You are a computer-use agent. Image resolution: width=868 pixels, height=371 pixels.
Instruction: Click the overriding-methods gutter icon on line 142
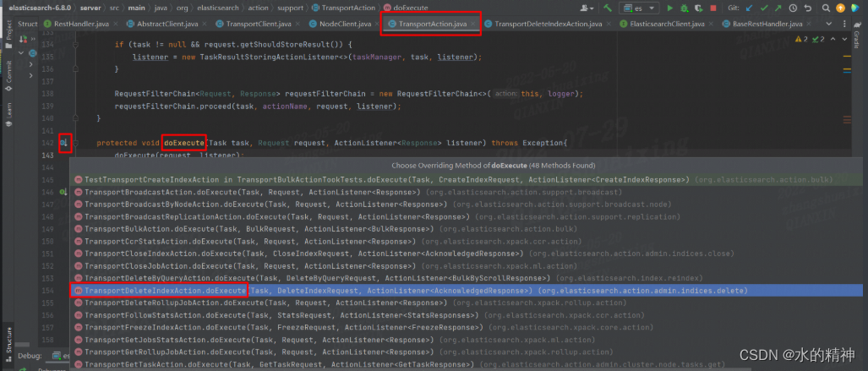[64, 143]
